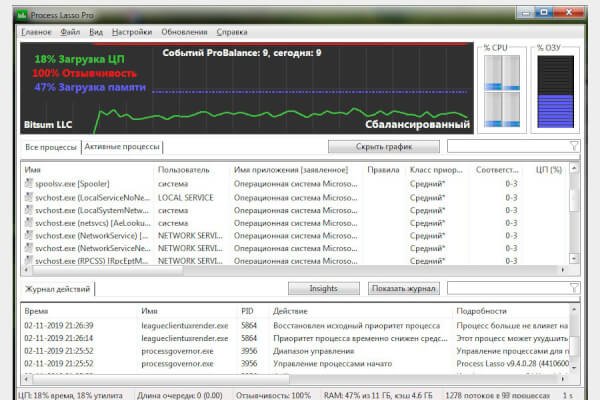600x400 pixels.
Task: Switch to the Все процессы tab
Action: pos(51,147)
